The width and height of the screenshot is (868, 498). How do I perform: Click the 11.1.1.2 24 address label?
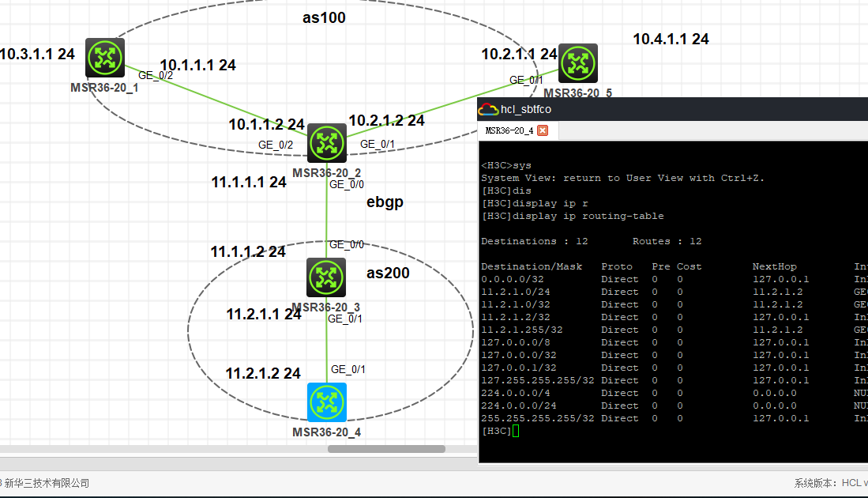(248, 252)
